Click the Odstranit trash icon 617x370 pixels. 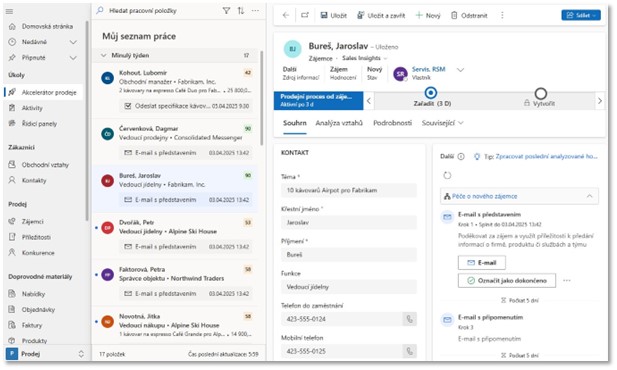[454, 15]
